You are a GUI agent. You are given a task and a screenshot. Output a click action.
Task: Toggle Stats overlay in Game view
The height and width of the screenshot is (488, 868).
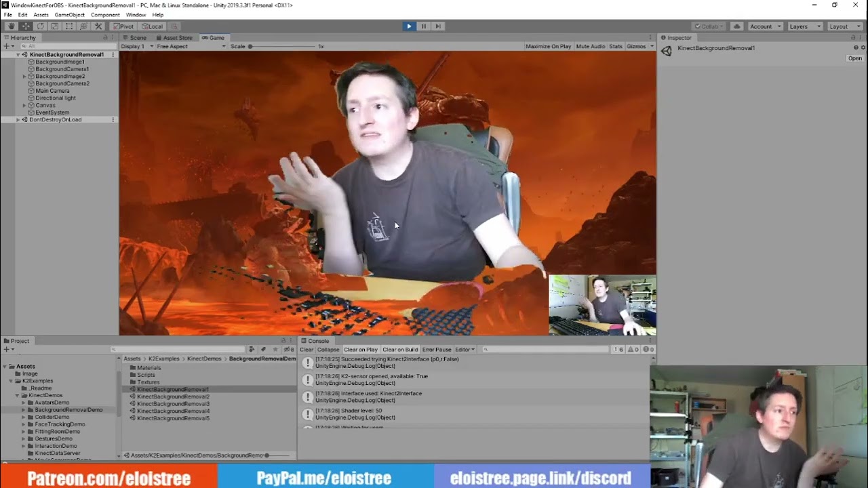(616, 46)
